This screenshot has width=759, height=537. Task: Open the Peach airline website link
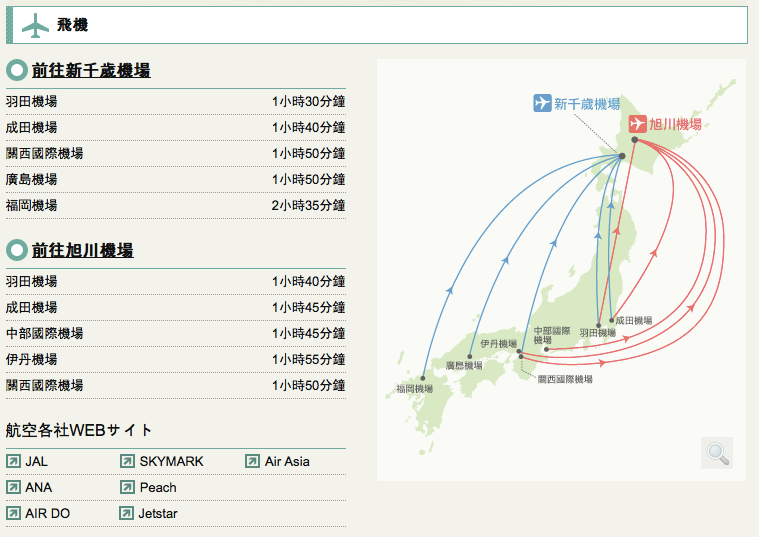(158, 487)
